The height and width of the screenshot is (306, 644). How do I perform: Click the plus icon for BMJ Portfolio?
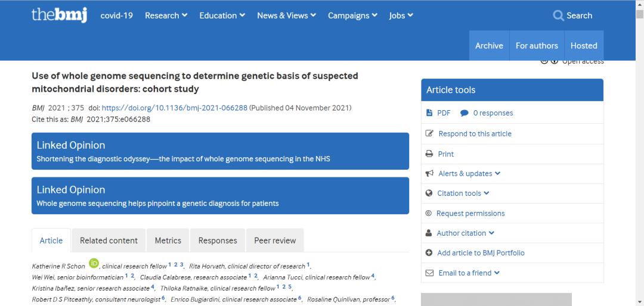click(429, 253)
